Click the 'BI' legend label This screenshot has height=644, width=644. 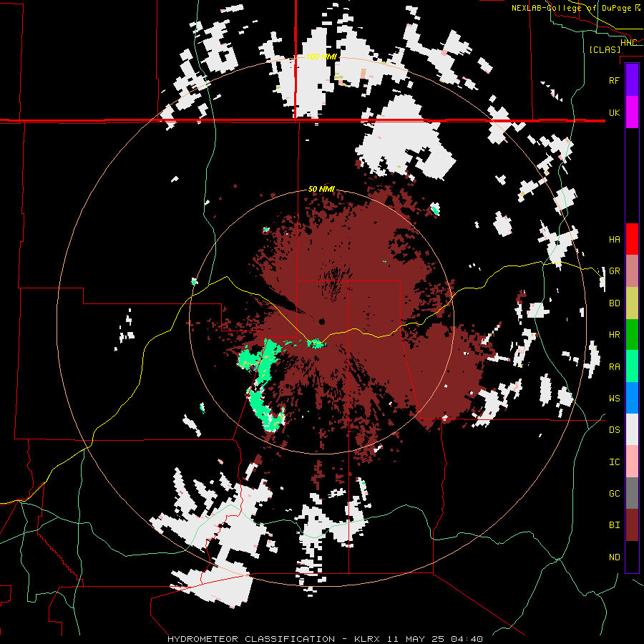pyautogui.click(x=615, y=525)
